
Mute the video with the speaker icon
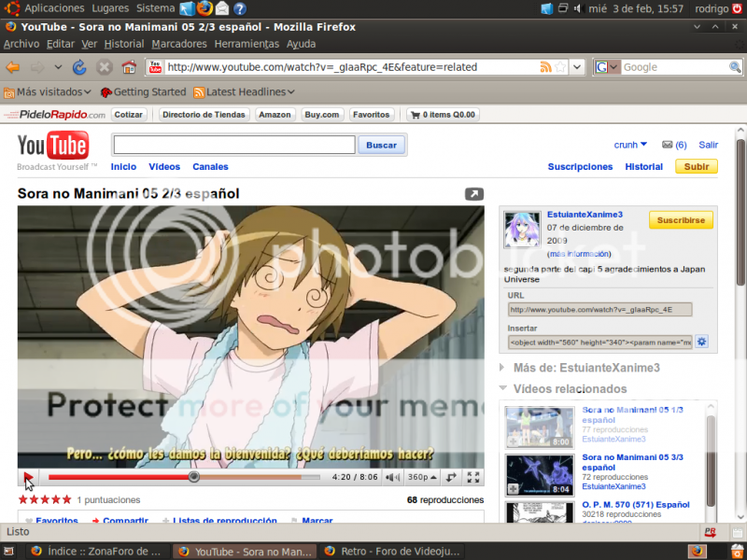coord(393,477)
